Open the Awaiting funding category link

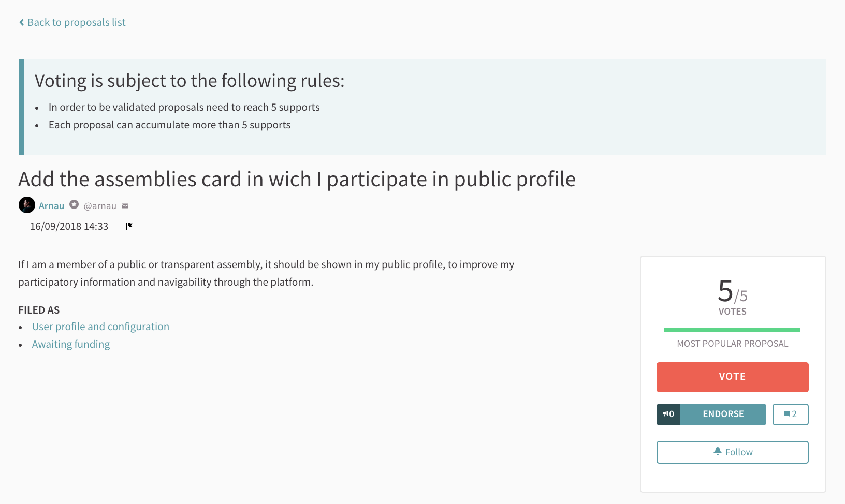click(x=71, y=344)
